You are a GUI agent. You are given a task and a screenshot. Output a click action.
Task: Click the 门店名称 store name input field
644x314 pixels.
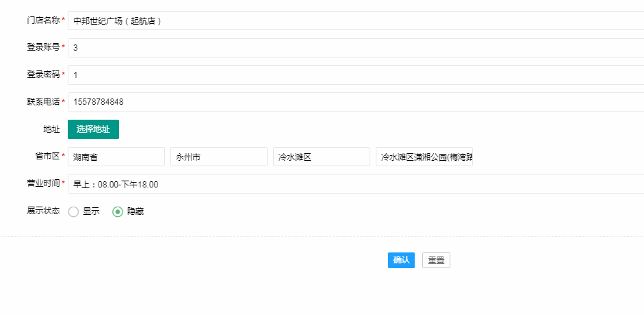click(356, 21)
